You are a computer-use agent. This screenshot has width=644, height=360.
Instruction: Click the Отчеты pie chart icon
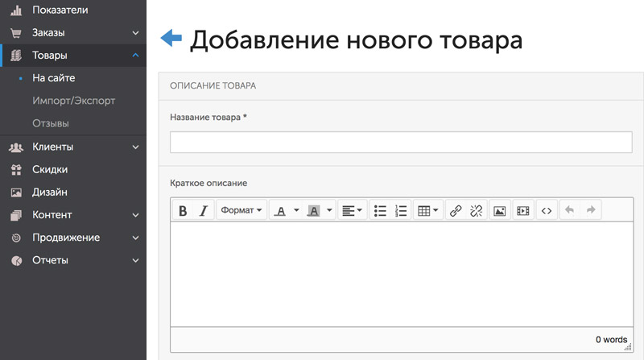16,261
